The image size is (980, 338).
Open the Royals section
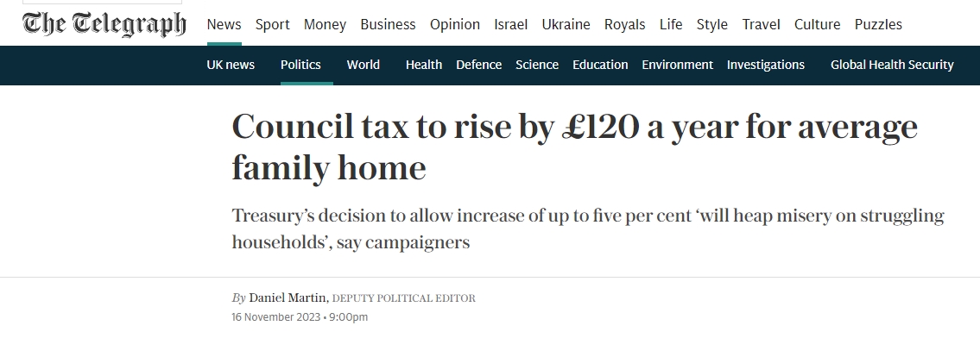pyautogui.click(x=624, y=24)
